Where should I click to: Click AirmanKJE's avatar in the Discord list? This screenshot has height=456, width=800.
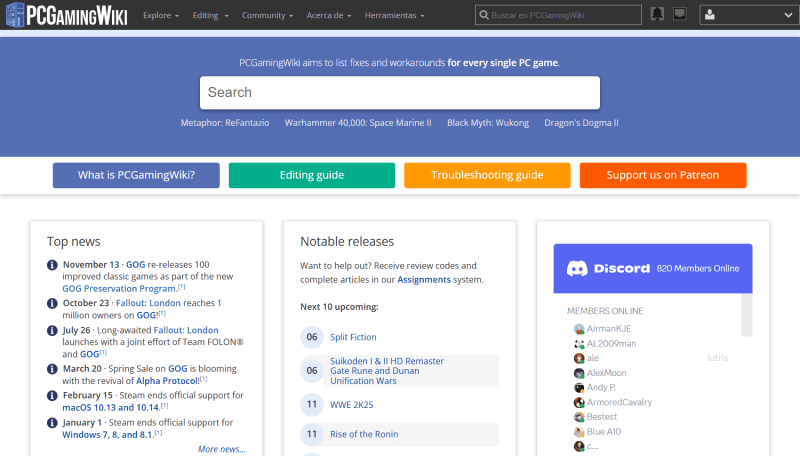click(x=579, y=329)
